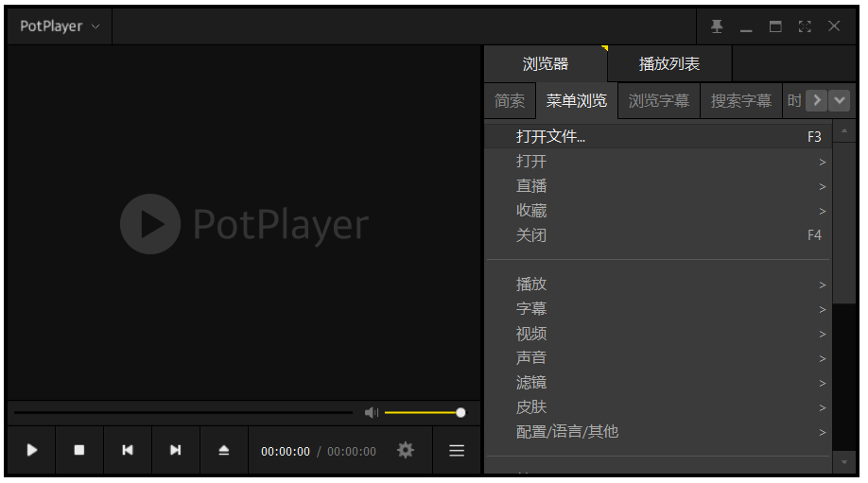Expand the 皮肤 submenu
This screenshot has width=868, height=483.
[x=658, y=407]
